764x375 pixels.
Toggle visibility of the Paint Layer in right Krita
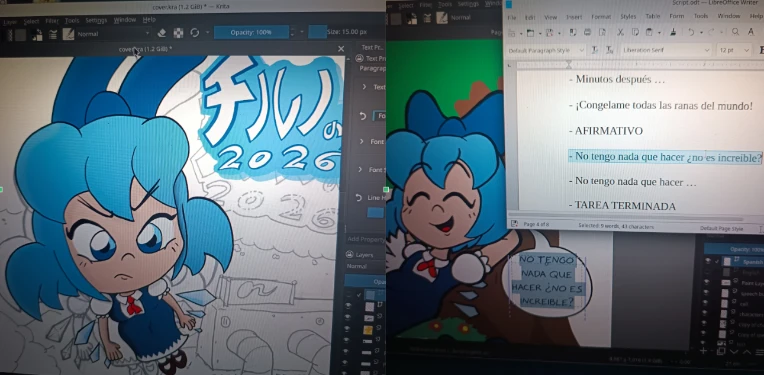coord(708,282)
